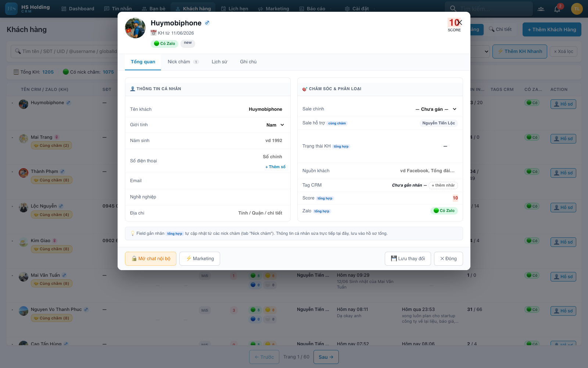Open Hồ sơ for the Mai Trang row
Viewport: 588px width, 368px height.
point(563,139)
